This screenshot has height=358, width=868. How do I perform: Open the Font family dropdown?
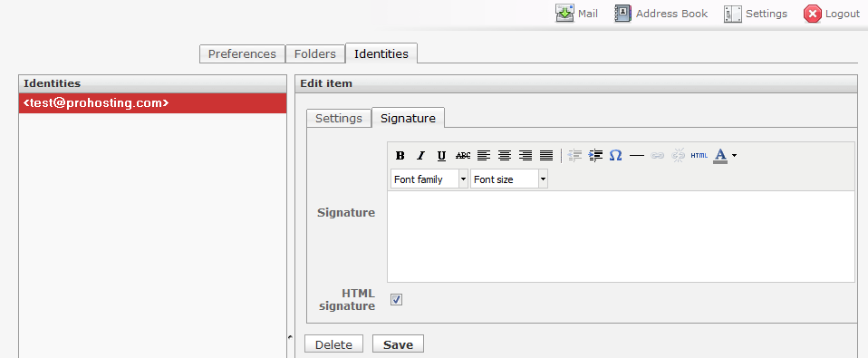[429, 179]
